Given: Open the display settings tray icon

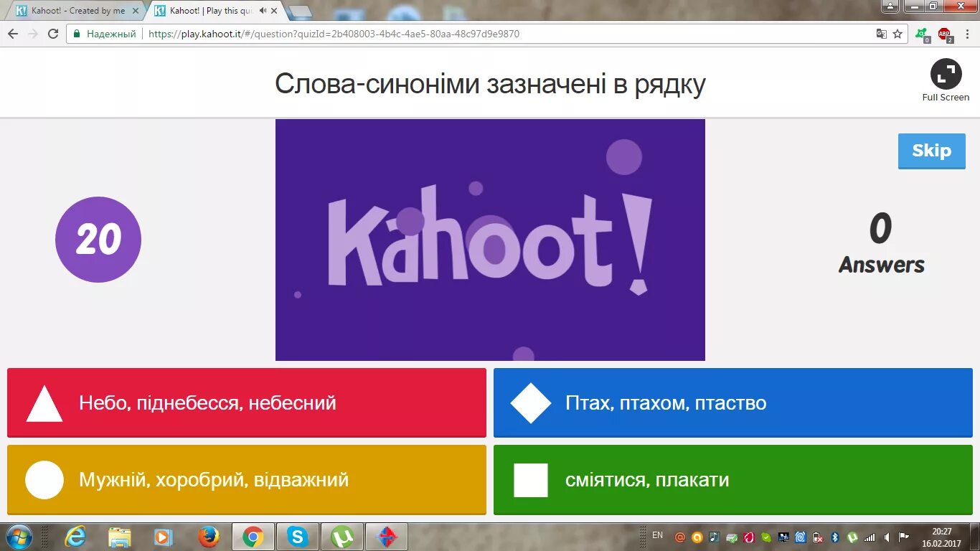Looking at the screenshot, I should 784,537.
